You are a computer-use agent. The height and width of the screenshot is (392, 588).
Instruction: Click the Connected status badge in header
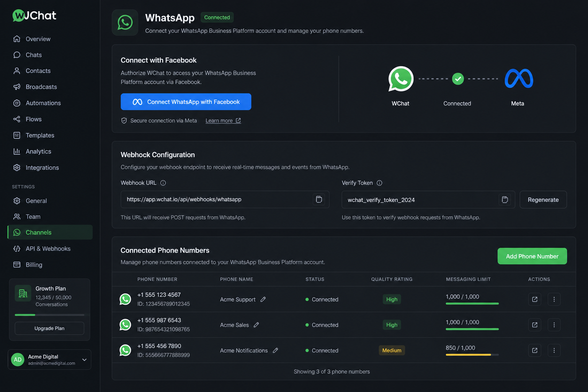pos(217,17)
